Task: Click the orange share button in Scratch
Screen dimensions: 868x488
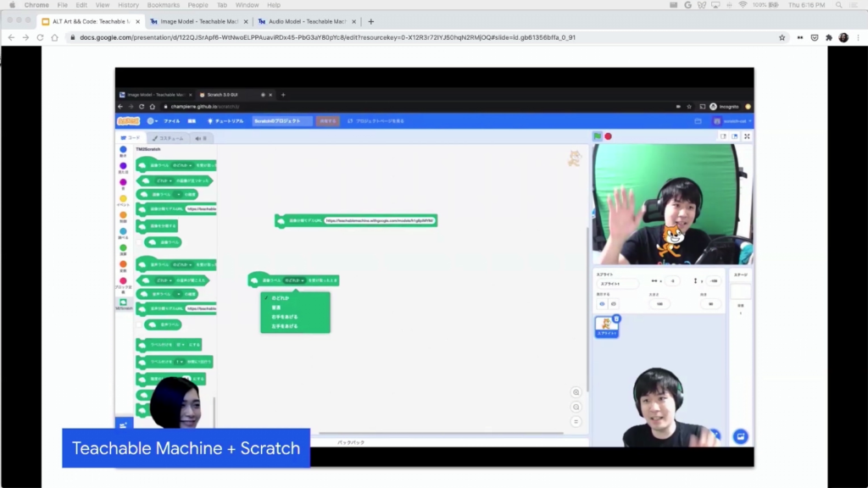Action: coord(328,121)
